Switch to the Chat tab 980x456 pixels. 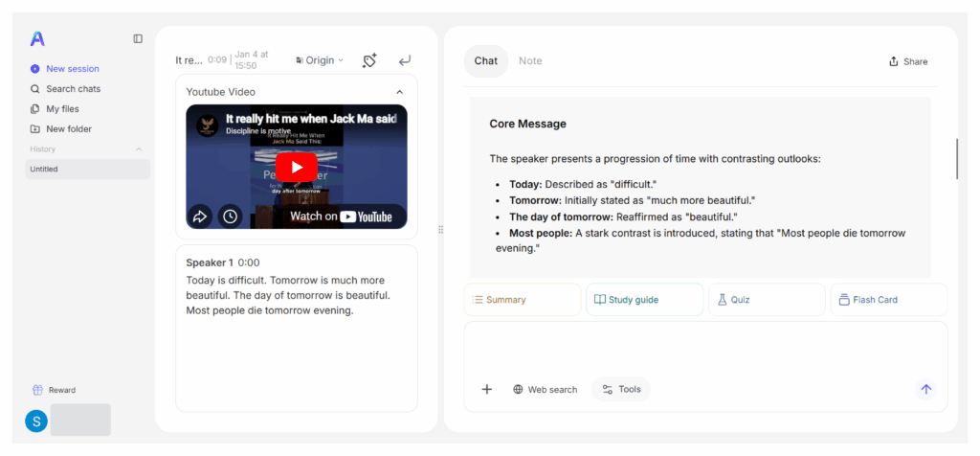coord(485,61)
